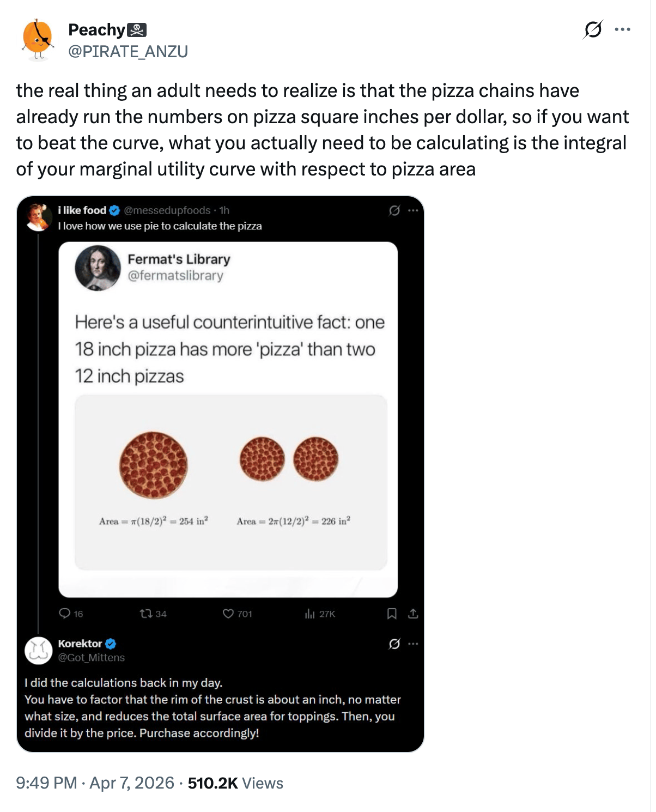Click the @PIRATE_ANZU handle
656x812 pixels.
coord(128,51)
